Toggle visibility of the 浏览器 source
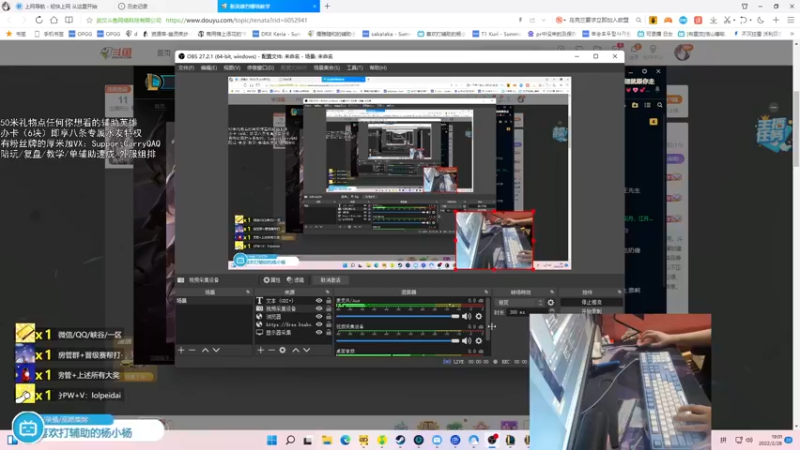Image resolution: width=800 pixels, height=450 pixels. [319, 316]
